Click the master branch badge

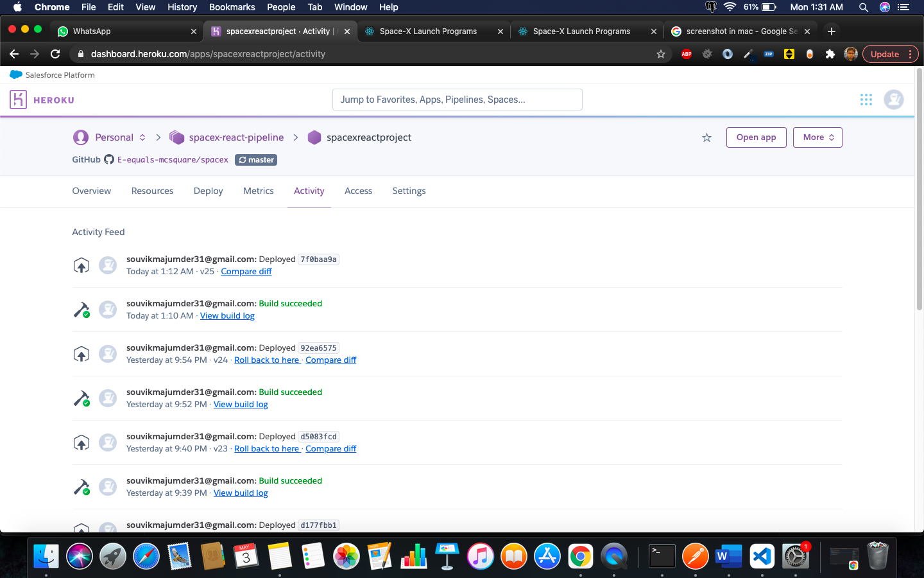pyautogui.click(x=256, y=160)
